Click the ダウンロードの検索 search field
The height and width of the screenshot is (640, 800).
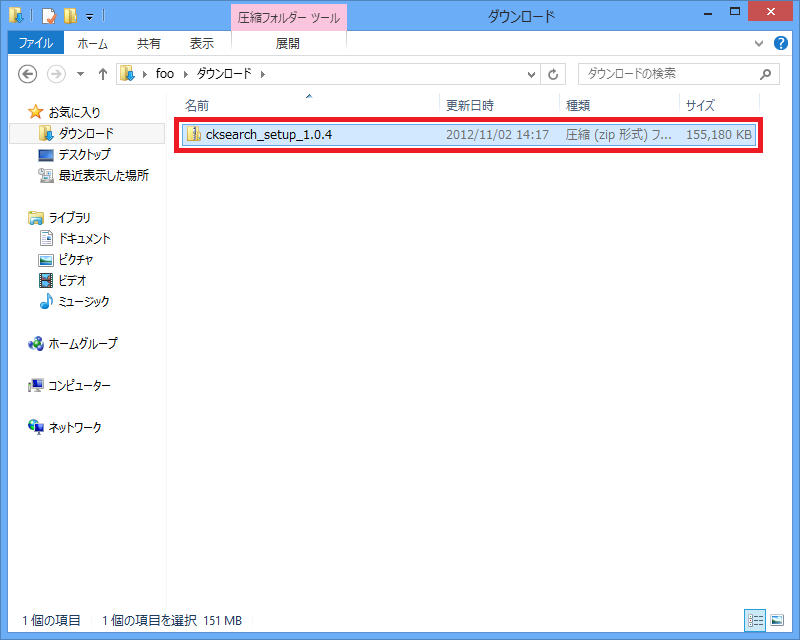click(665, 74)
